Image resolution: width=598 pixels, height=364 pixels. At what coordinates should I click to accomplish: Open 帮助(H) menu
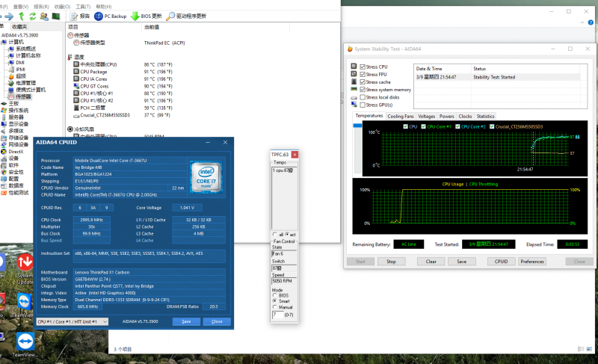click(x=103, y=7)
